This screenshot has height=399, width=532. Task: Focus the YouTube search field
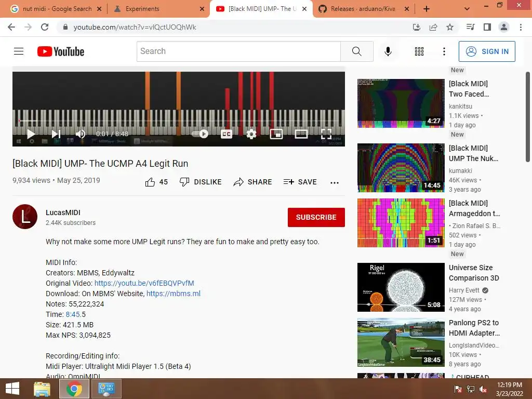(238, 51)
